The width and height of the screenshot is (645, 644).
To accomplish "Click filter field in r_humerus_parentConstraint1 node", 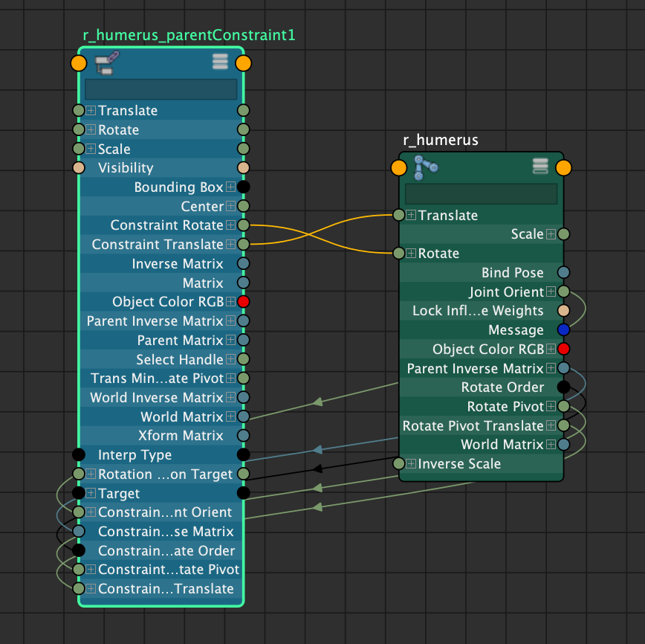I will pos(161,89).
